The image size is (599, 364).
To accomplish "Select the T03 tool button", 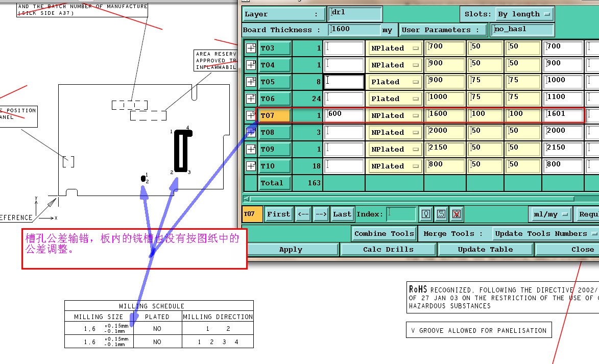I will coord(275,48).
